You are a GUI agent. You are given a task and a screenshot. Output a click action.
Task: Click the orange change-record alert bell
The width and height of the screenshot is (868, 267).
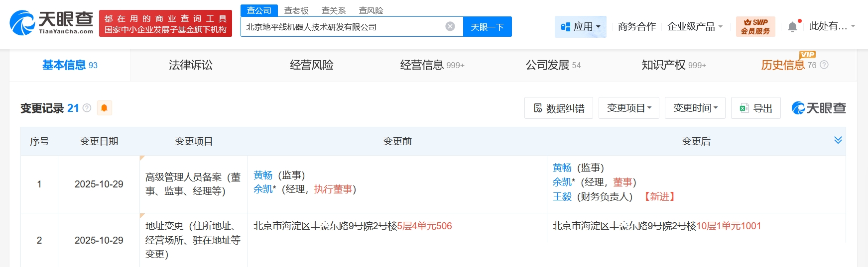click(x=105, y=108)
